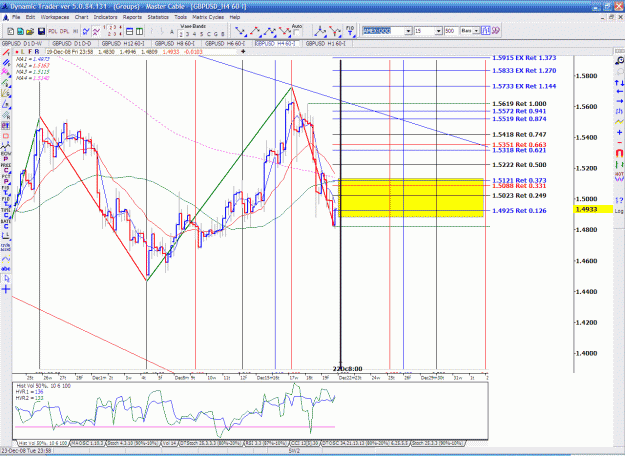Switch to the GBPUSD D1 D-W tab
The width and height of the screenshot is (625, 456).
(25, 43)
